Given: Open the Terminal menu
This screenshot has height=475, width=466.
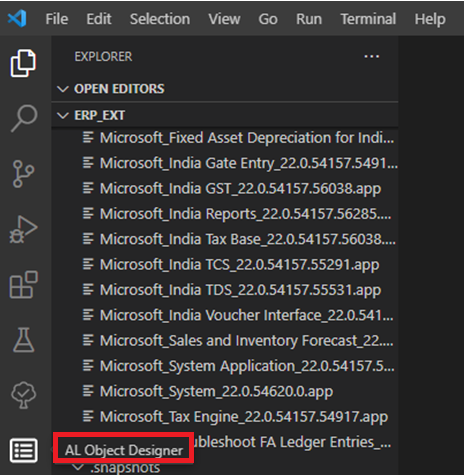Looking at the screenshot, I should pos(368,19).
